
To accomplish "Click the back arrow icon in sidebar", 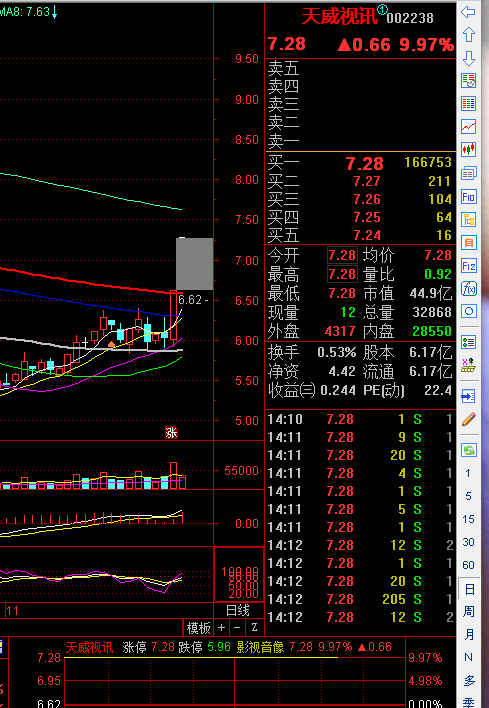I will 468,12.
